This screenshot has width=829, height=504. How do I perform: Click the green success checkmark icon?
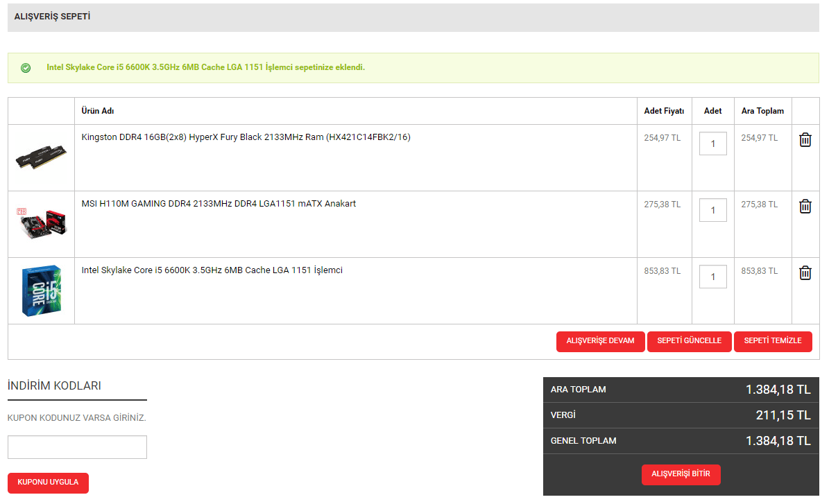click(26, 68)
